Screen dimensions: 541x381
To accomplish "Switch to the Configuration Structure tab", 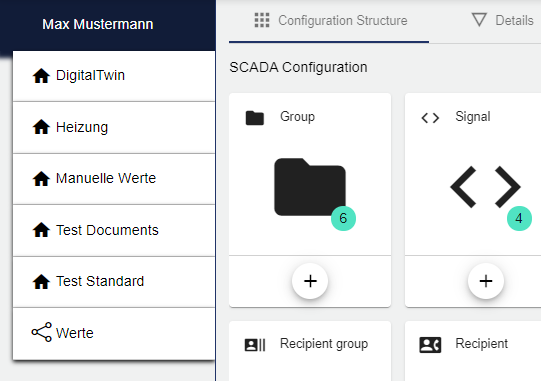I will (329, 21).
